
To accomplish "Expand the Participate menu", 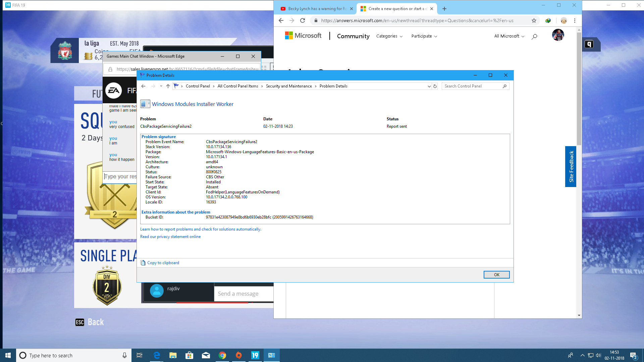I will 424,36.
